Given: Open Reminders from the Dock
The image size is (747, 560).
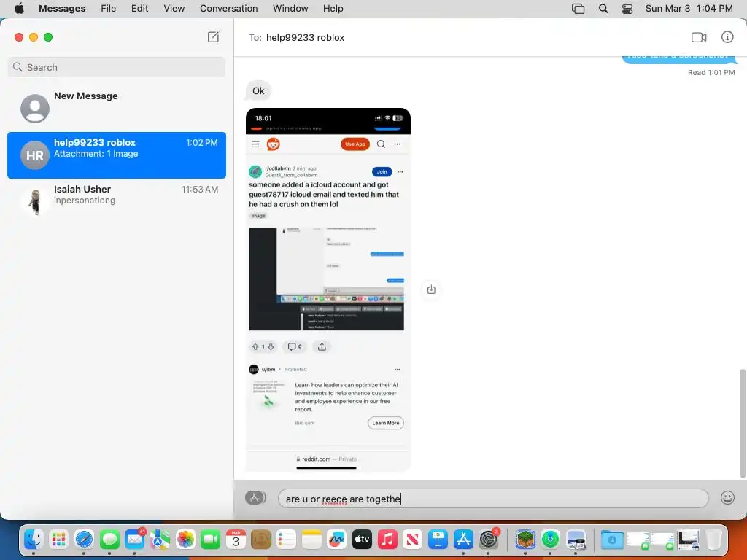Looking at the screenshot, I should (286, 539).
